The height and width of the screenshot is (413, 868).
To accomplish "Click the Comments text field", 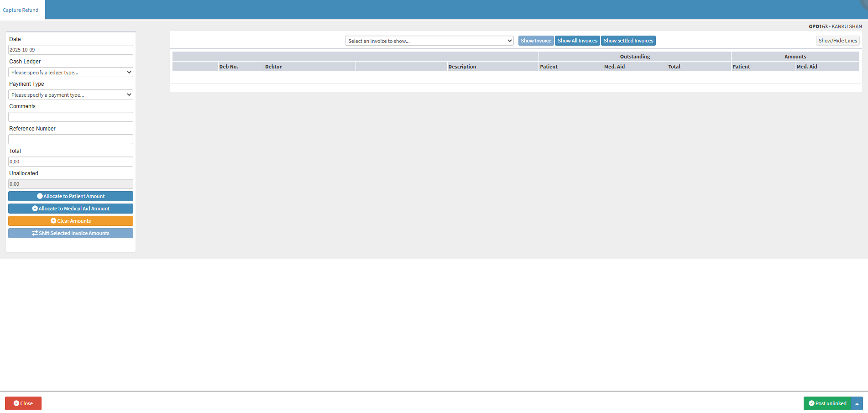I will pyautogui.click(x=71, y=117).
